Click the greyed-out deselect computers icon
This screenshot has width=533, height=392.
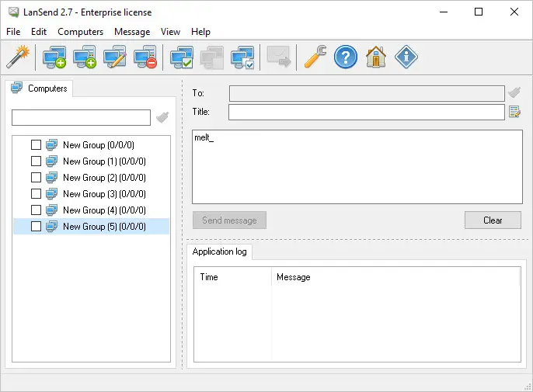(212, 57)
